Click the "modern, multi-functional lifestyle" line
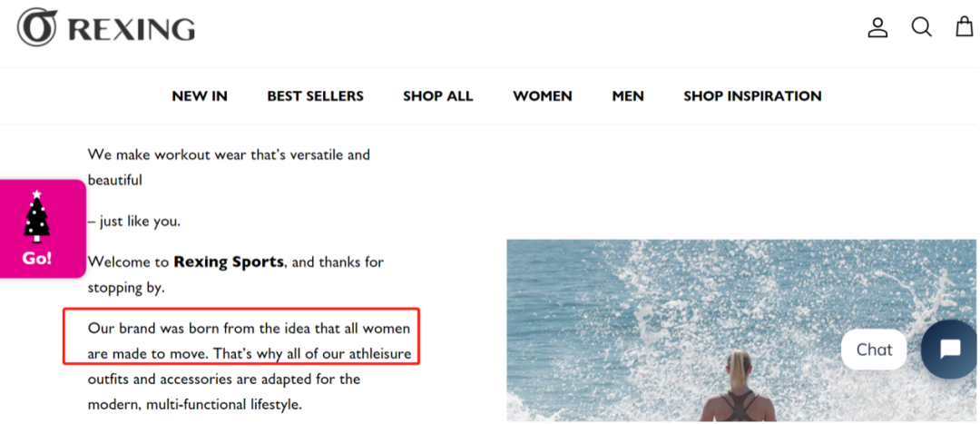Image resolution: width=980 pixels, height=424 pixels. click(x=194, y=405)
